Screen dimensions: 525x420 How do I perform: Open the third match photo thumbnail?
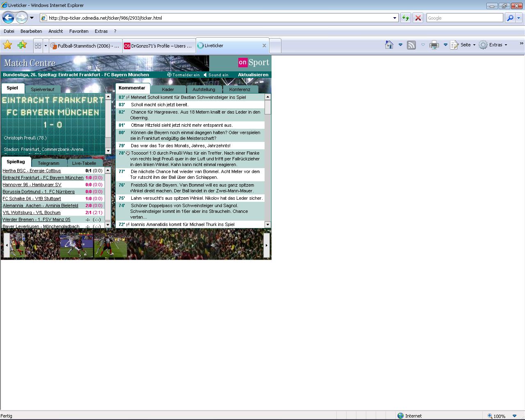tap(110, 245)
